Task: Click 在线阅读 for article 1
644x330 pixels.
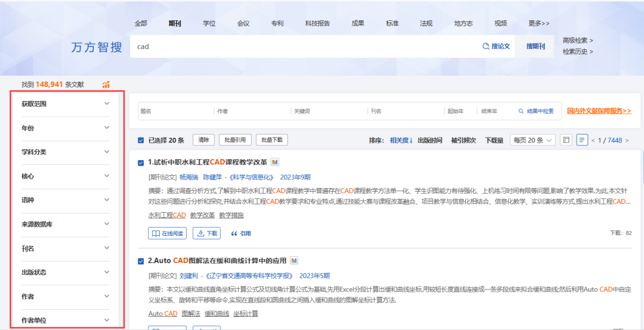Action: click(x=167, y=234)
